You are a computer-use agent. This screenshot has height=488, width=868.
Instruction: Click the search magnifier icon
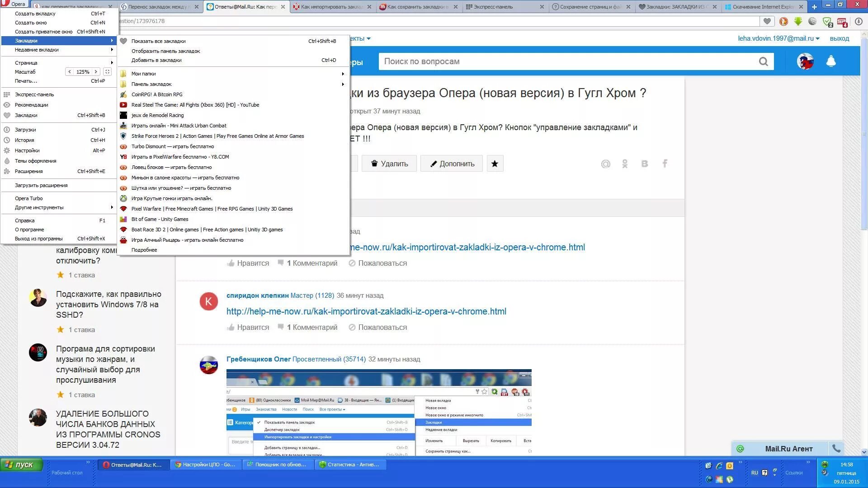click(x=764, y=61)
